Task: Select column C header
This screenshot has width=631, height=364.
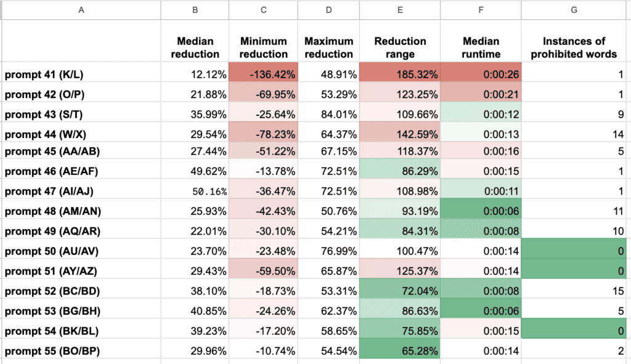Action: point(263,9)
